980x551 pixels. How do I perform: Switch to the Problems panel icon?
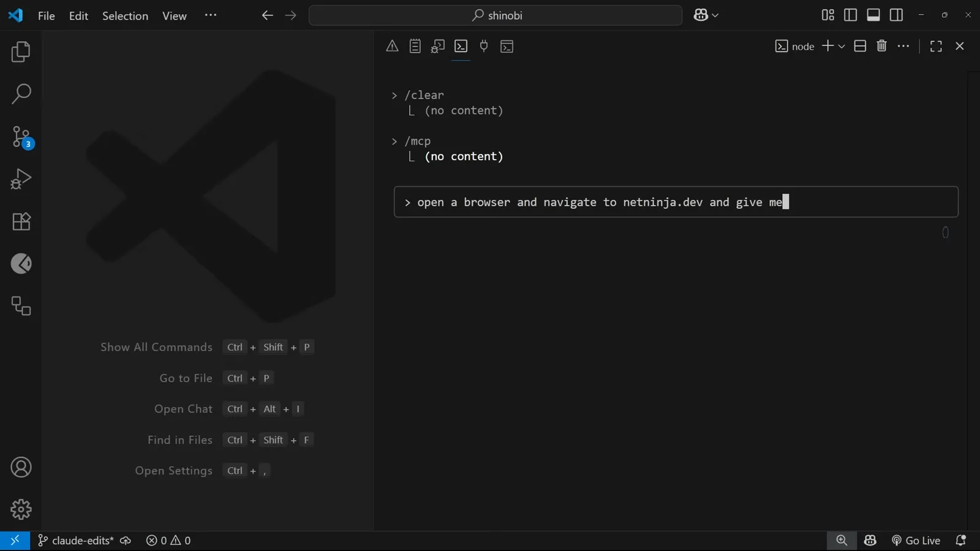[392, 46]
